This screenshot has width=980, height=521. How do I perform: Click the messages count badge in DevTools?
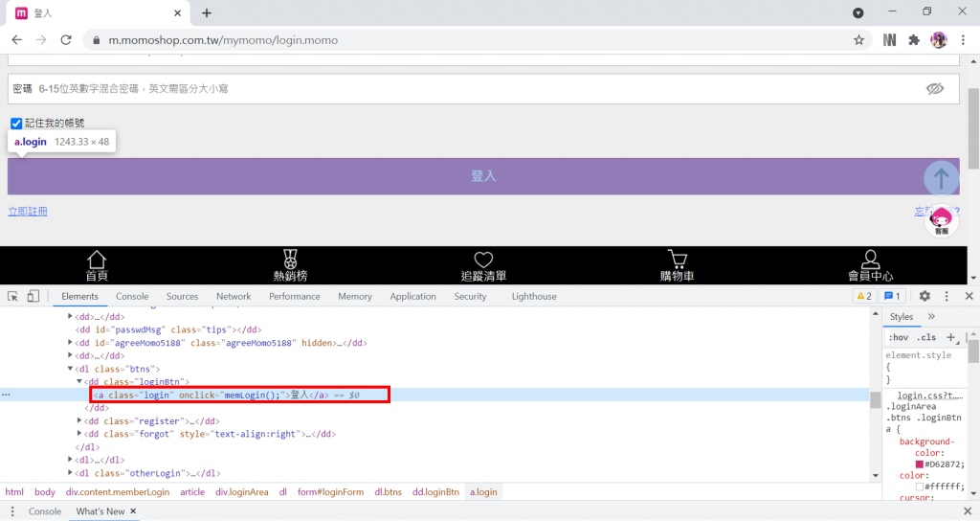click(893, 297)
